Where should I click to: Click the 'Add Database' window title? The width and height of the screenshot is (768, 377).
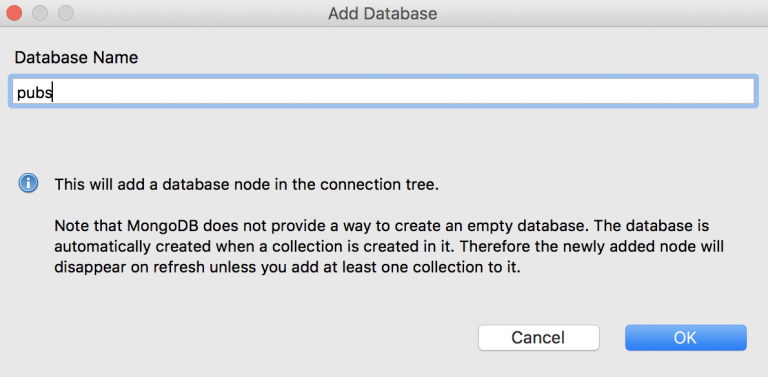click(383, 13)
